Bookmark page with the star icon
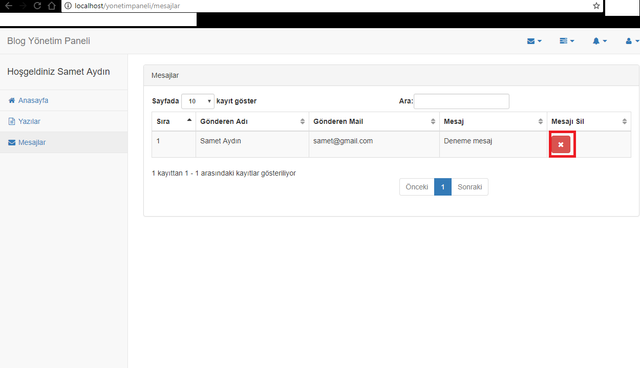The image size is (640, 368). tap(596, 6)
